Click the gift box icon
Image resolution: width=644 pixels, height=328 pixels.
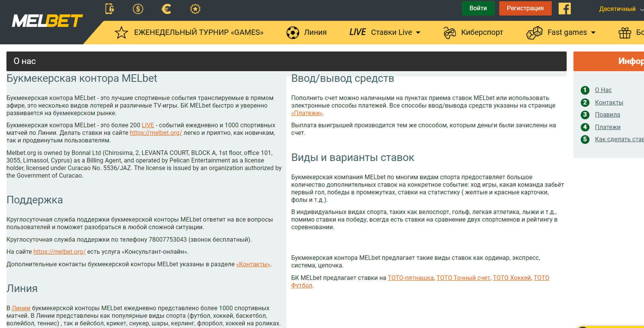coord(625,33)
